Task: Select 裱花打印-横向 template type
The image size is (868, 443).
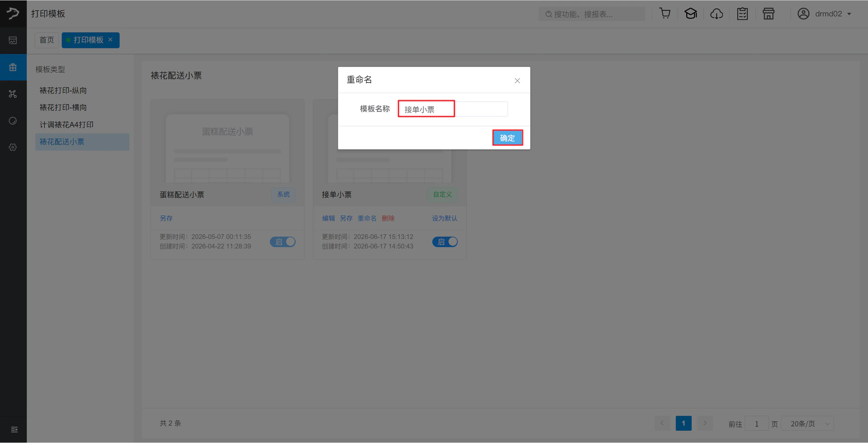Action: tap(63, 107)
